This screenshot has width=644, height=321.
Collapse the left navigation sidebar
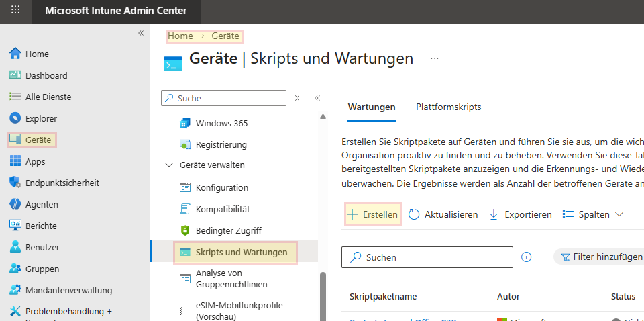click(x=141, y=33)
